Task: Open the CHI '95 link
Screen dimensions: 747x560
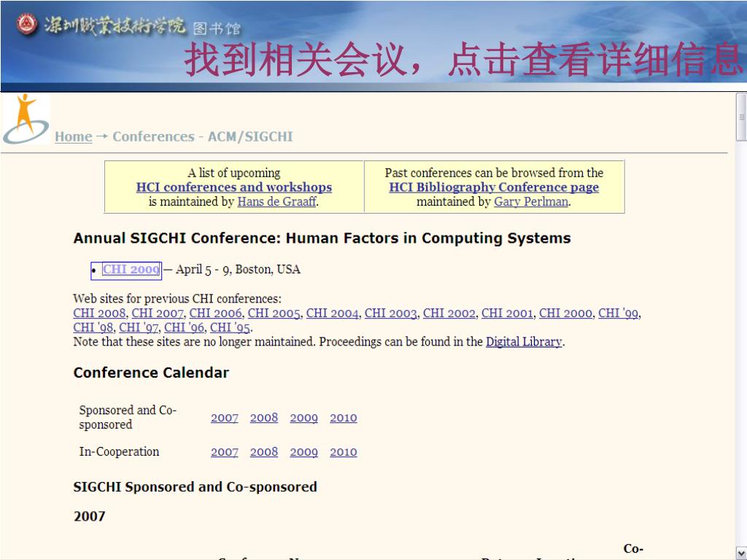Action: pos(230,327)
